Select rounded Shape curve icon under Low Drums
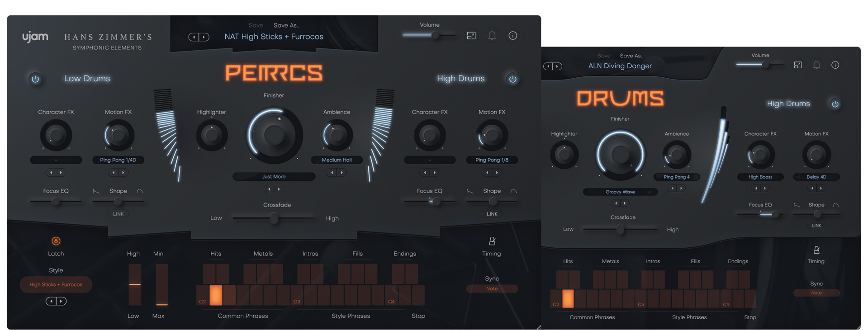The image size is (868, 330). 140,191
